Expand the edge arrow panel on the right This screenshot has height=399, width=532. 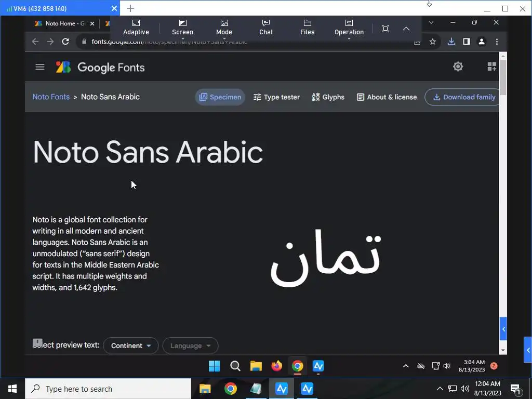click(x=528, y=350)
